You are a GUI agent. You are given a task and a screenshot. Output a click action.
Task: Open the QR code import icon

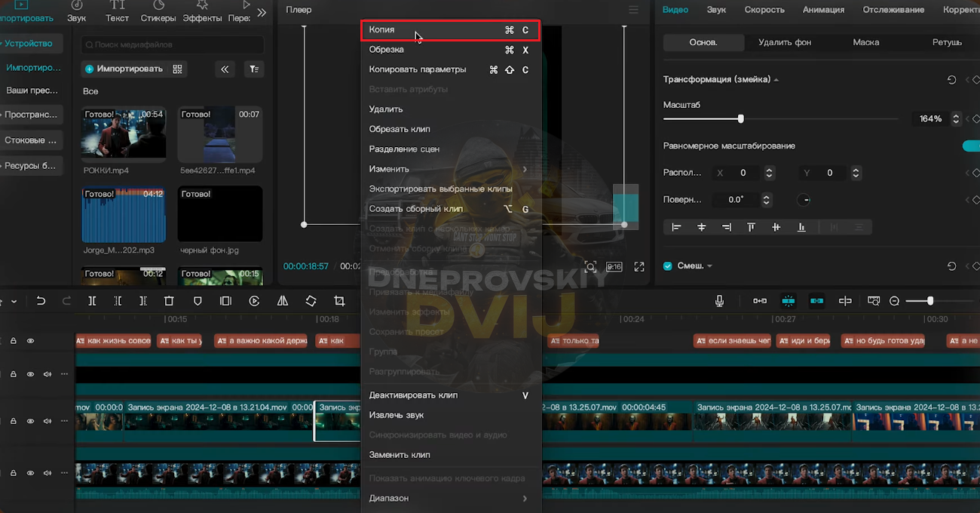(177, 69)
